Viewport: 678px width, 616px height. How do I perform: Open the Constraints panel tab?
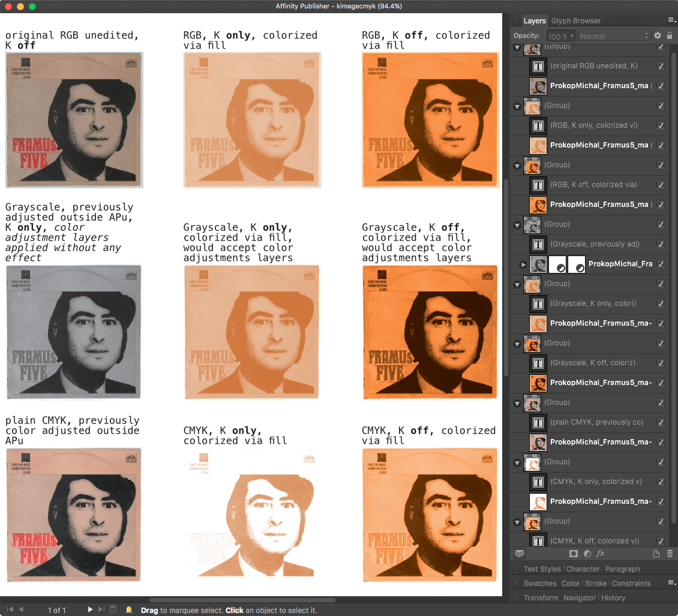pos(631,583)
